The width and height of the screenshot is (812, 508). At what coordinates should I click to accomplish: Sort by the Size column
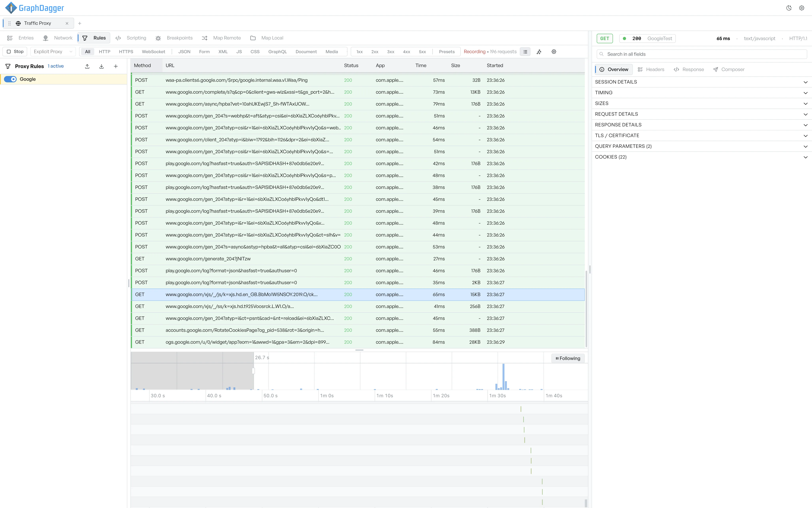point(455,65)
